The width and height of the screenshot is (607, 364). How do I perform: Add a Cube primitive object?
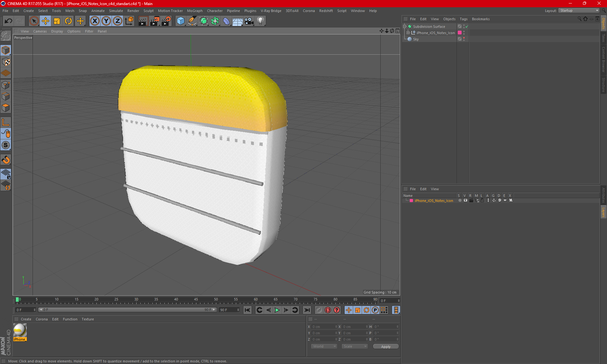pos(181,21)
